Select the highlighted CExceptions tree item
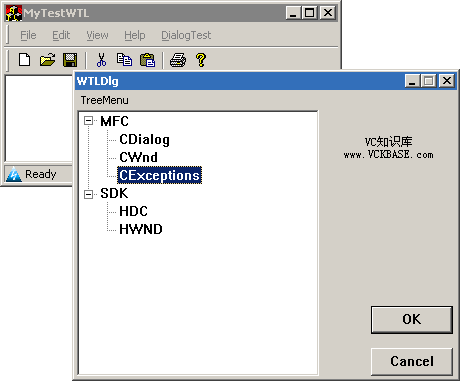 [x=159, y=175]
